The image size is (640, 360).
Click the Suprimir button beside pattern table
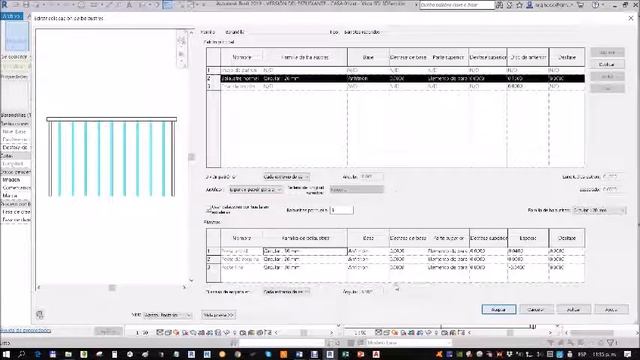pos(607,53)
